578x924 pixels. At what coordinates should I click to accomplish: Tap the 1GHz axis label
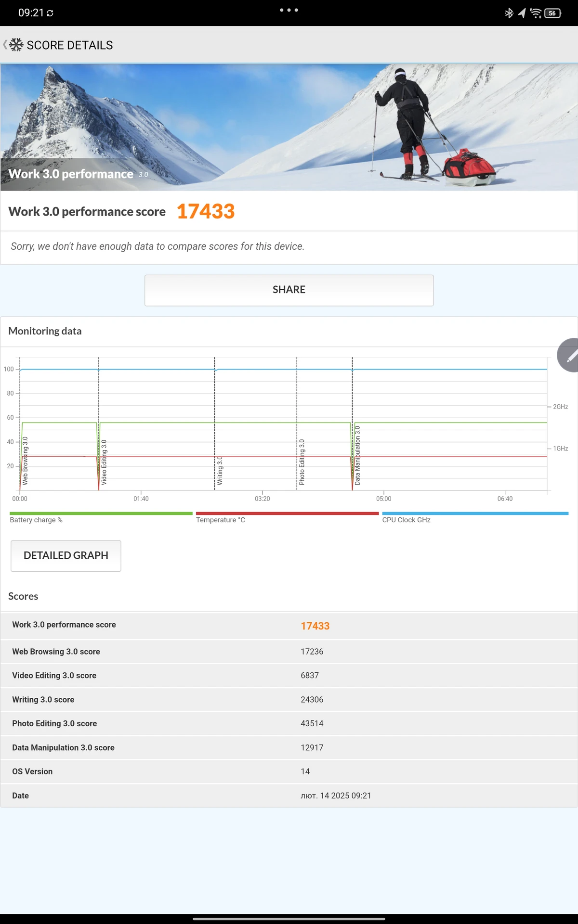pos(561,449)
